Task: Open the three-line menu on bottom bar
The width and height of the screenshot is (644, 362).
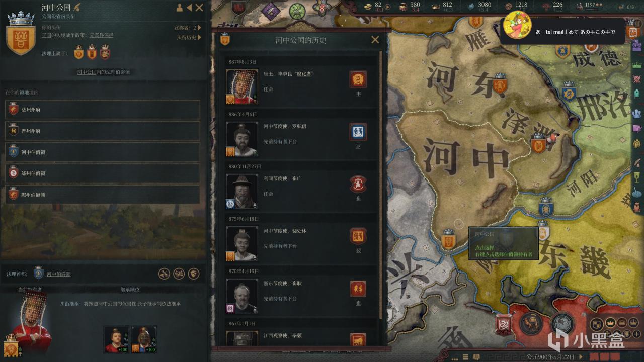Action: point(465,357)
